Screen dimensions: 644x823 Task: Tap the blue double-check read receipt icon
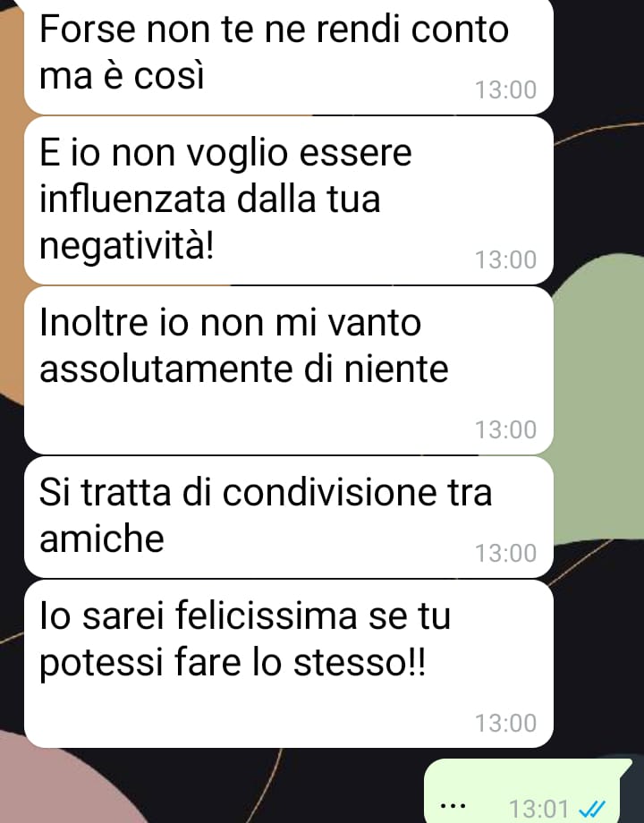(592, 809)
